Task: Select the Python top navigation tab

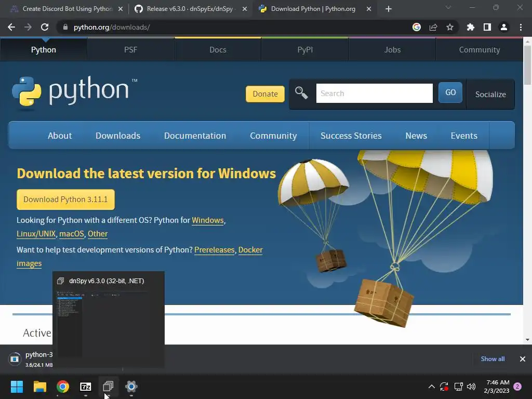Action: coord(44,49)
